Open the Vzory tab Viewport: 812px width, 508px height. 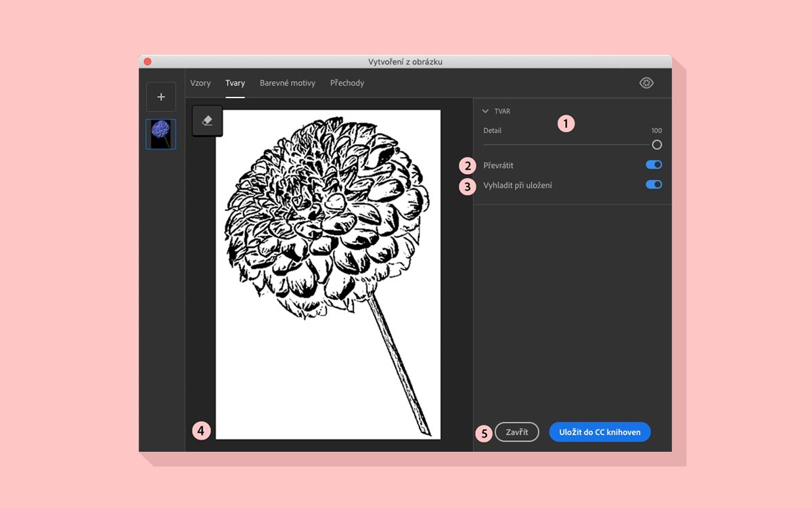pos(200,83)
